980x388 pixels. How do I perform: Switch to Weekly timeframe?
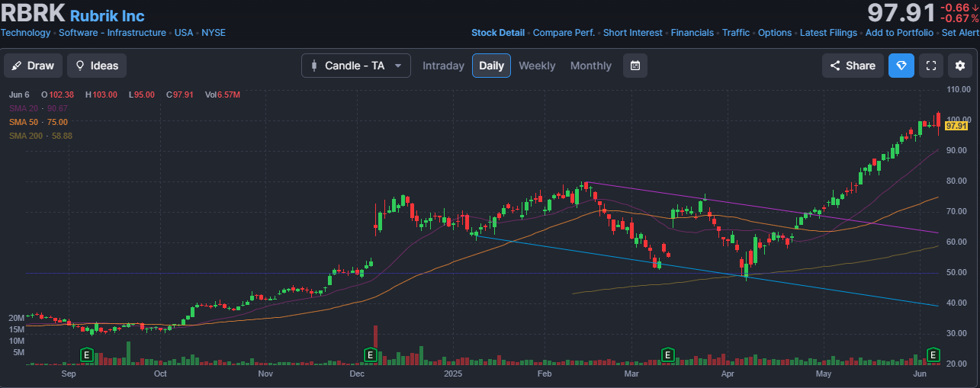537,66
